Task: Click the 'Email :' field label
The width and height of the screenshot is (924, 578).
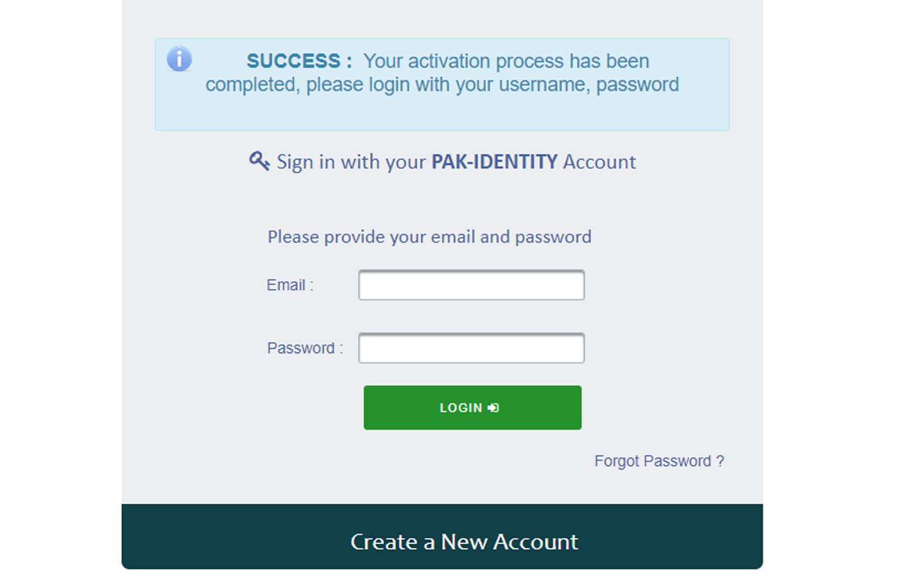Action: (288, 285)
